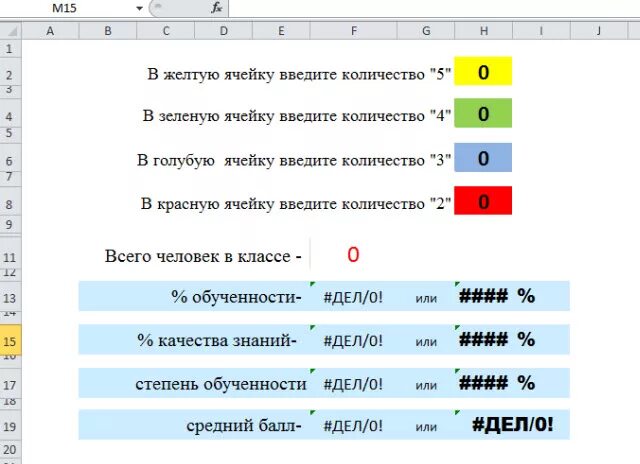The height and width of the screenshot is (464, 640).
Task: Click #### % cell in % качества знаний row
Action: coord(497,339)
